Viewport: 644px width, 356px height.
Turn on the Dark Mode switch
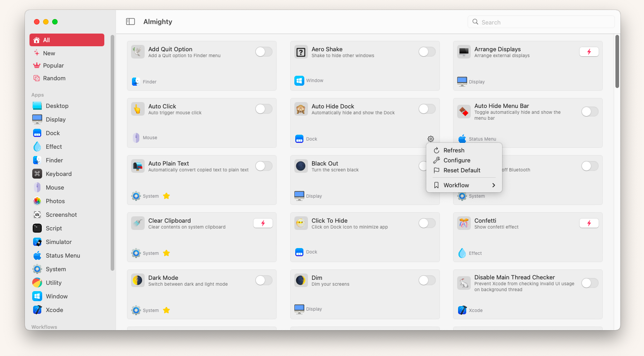pyautogui.click(x=263, y=280)
